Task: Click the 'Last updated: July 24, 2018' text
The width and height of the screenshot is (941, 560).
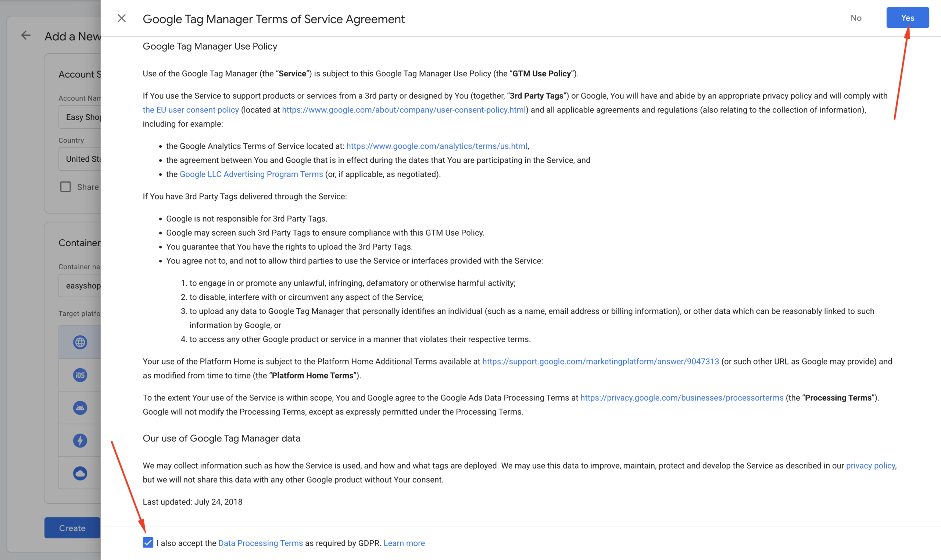Action: pyautogui.click(x=193, y=502)
